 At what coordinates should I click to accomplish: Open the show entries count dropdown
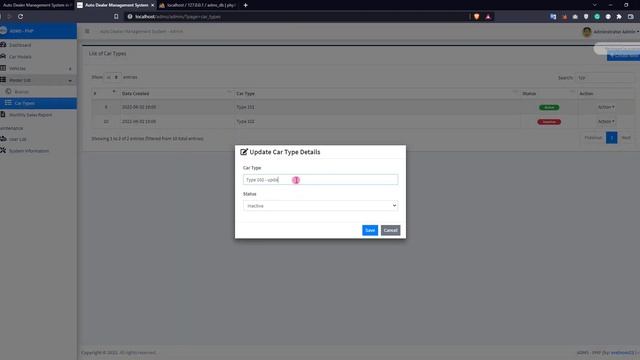click(112, 77)
